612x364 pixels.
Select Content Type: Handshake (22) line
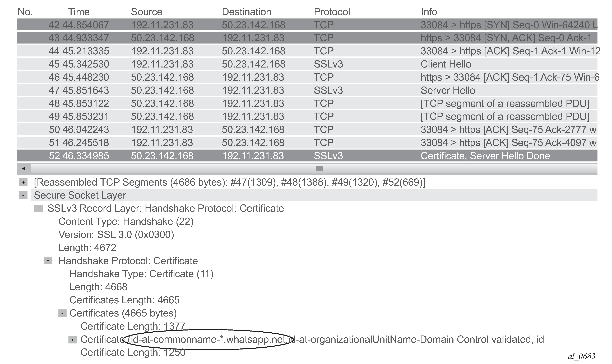[126, 222]
